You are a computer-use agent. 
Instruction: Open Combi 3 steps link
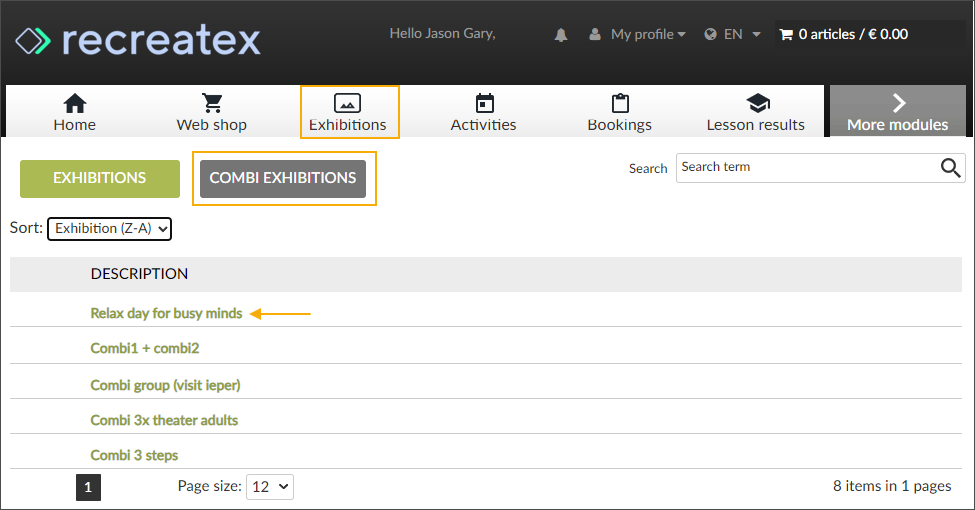coord(134,455)
